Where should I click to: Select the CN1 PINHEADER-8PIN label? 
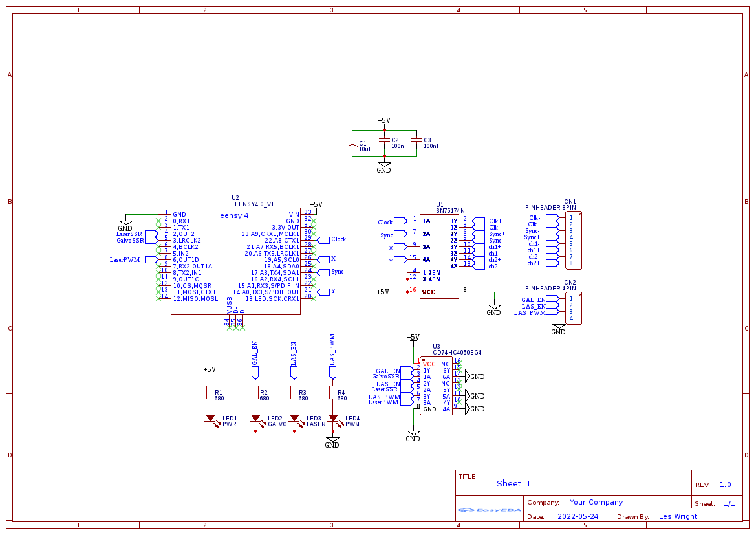pyautogui.click(x=550, y=204)
